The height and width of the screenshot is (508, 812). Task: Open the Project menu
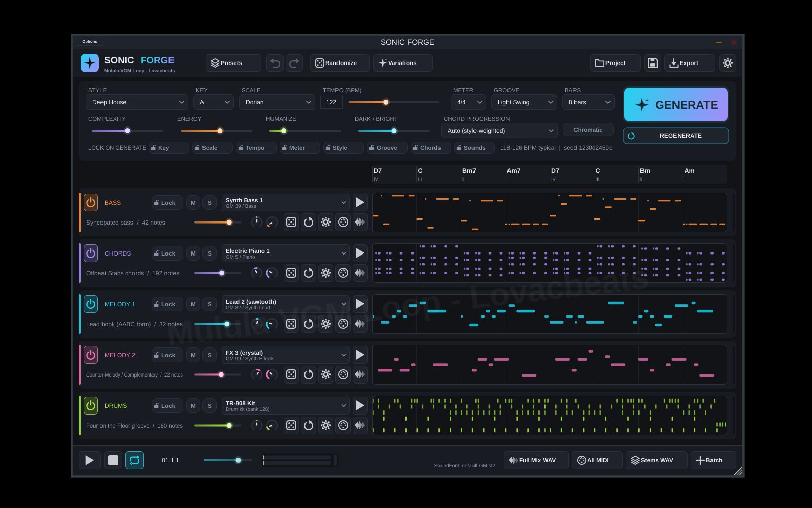616,63
